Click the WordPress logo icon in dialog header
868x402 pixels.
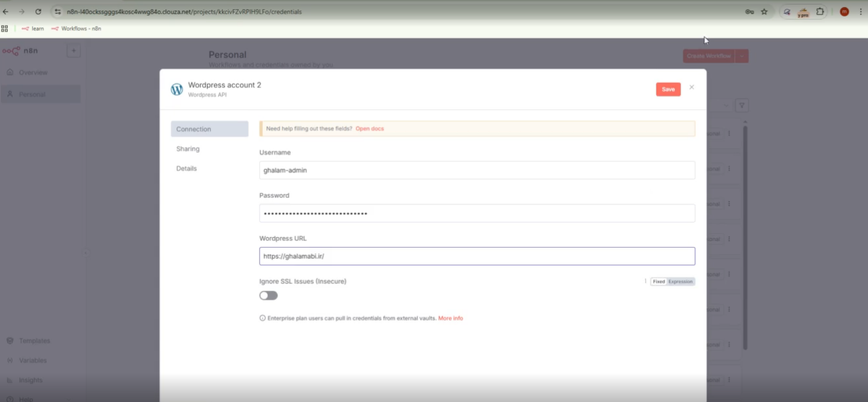(x=177, y=89)
